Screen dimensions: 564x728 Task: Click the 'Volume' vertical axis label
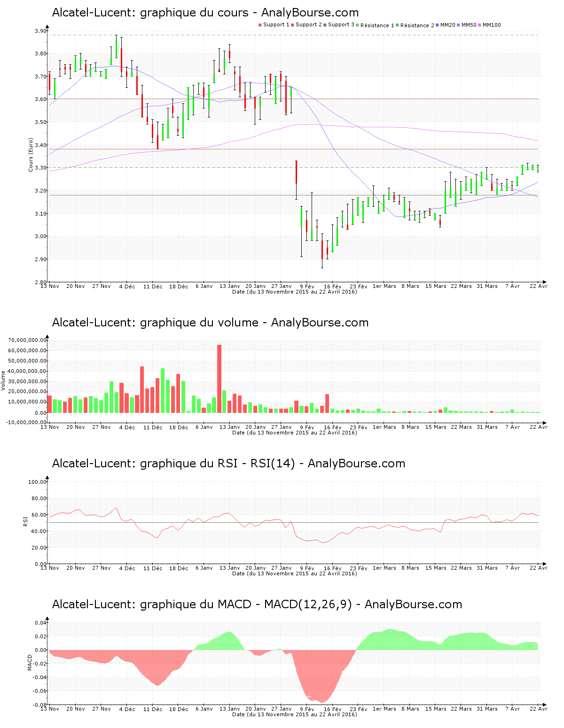click(3, 380)
